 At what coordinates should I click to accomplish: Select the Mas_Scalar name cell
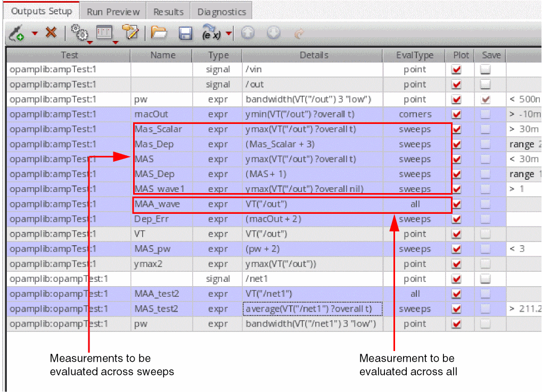pos(162,130)
